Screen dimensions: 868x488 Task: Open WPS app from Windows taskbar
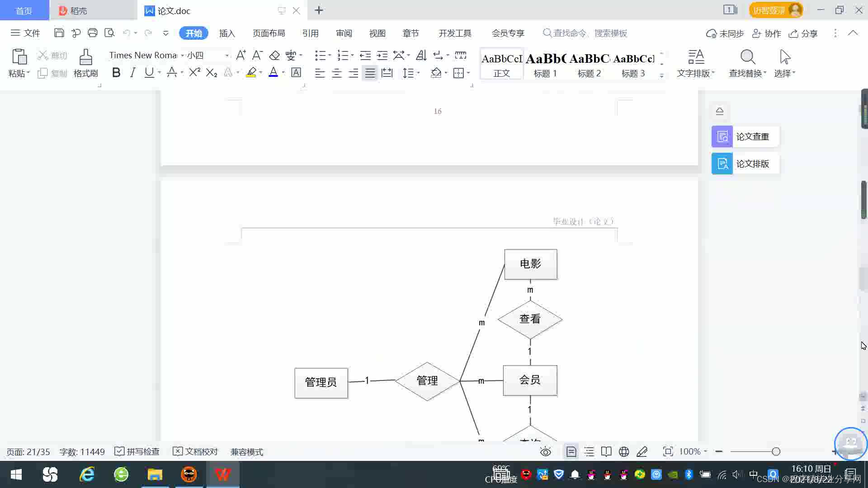[x=222, y=474]
